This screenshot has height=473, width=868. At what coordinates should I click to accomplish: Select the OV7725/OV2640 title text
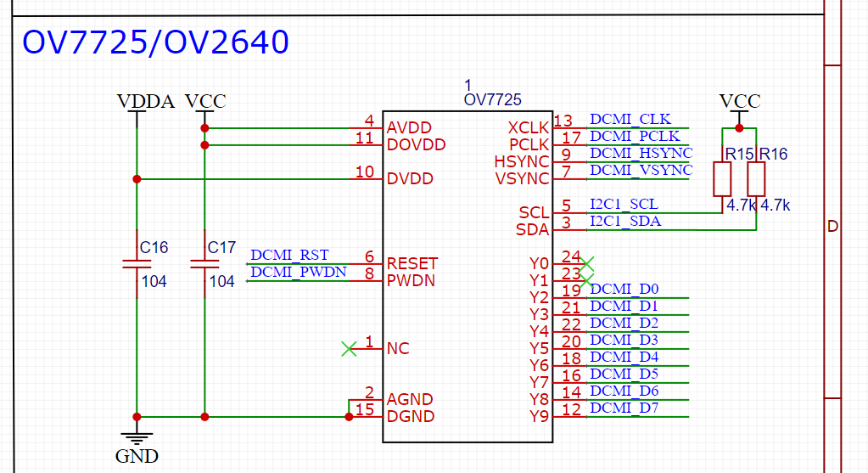(x=155, y=42)
